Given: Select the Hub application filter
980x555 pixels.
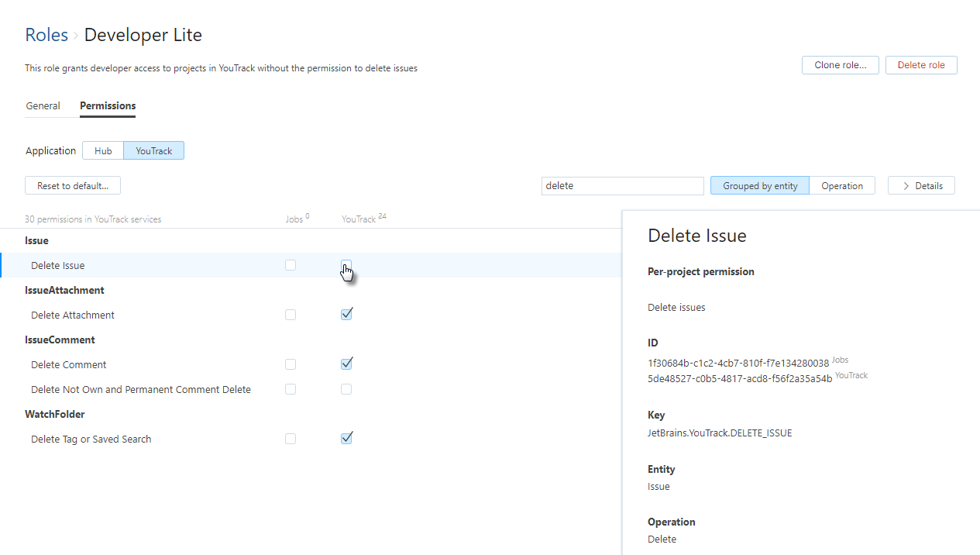Looking at the screenshot, I should point(103,150).
